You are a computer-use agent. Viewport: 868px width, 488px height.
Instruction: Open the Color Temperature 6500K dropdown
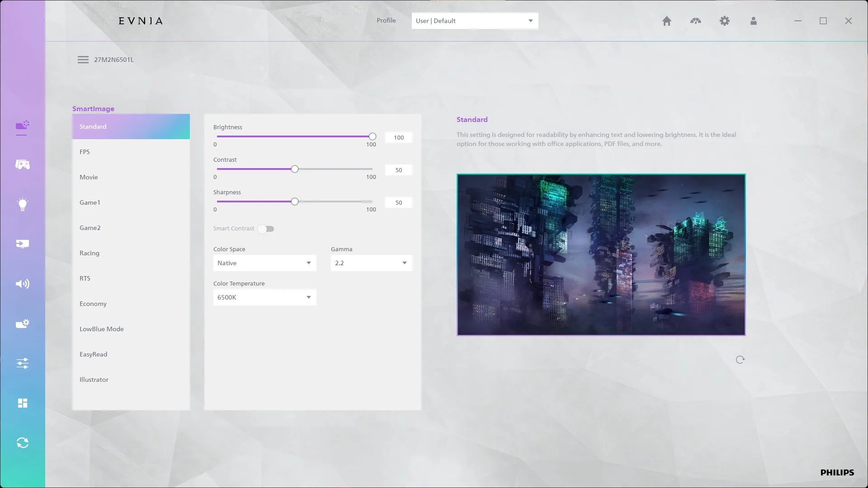264,297
